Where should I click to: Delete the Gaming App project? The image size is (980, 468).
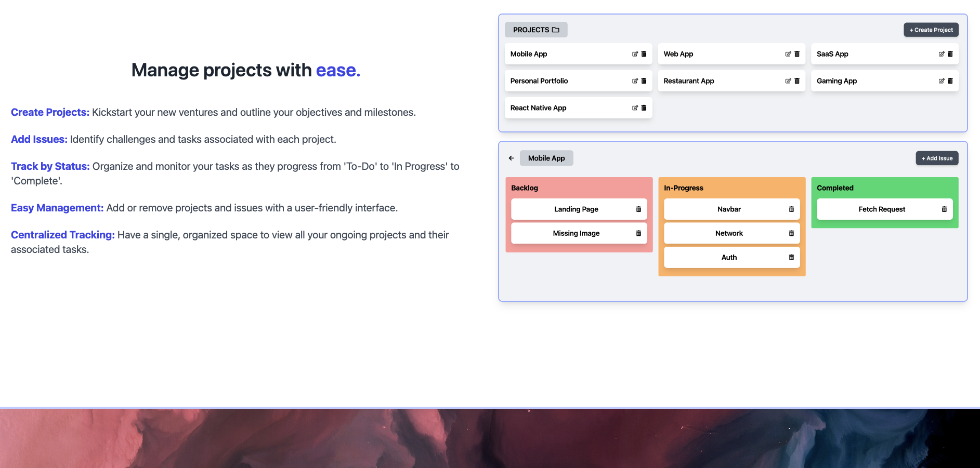(950, 81)
